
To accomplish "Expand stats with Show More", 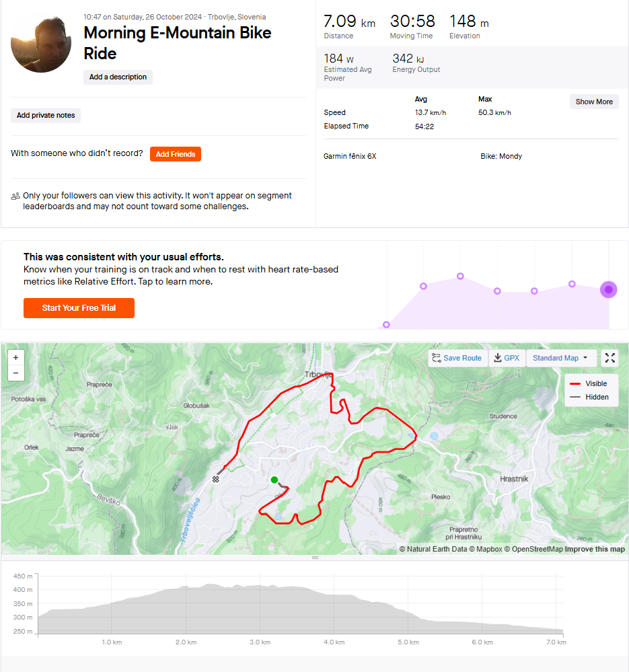I will 594,102.
